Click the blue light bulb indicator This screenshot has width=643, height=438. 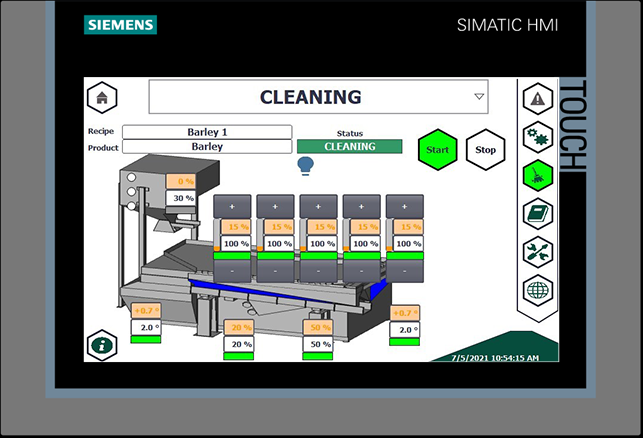[x=306, y=166]
